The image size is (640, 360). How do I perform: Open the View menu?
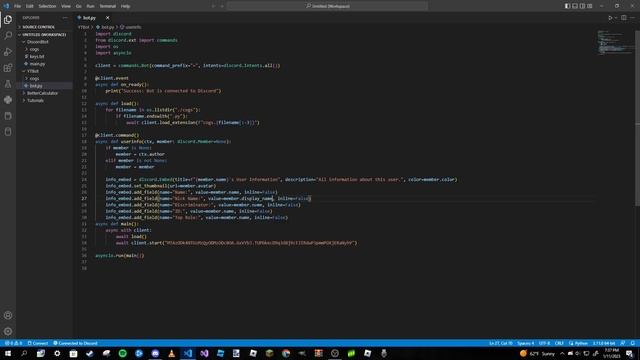pos(66,6)
